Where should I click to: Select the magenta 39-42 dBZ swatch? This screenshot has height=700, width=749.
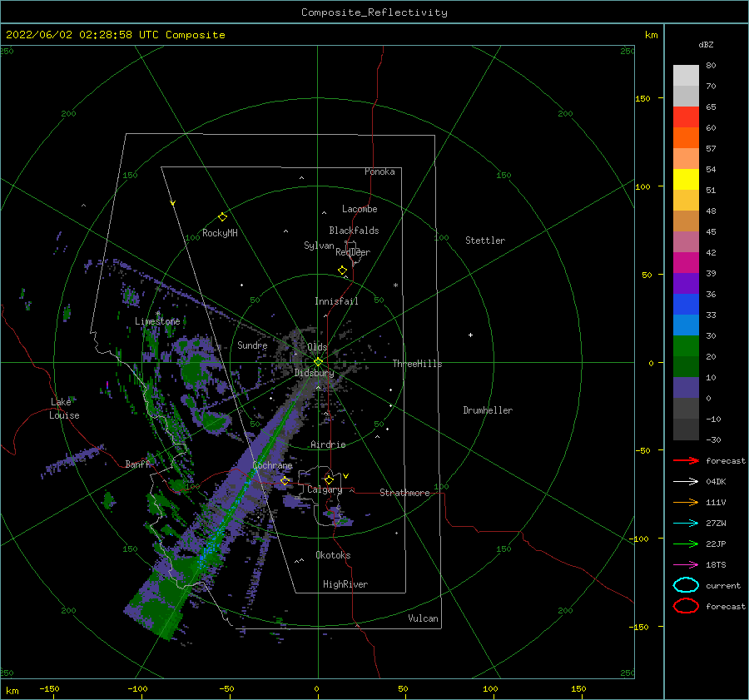point(686,262)
